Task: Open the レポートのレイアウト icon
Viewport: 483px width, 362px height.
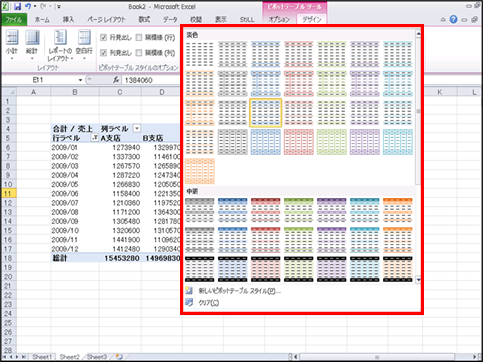Action: click(60, 45)
